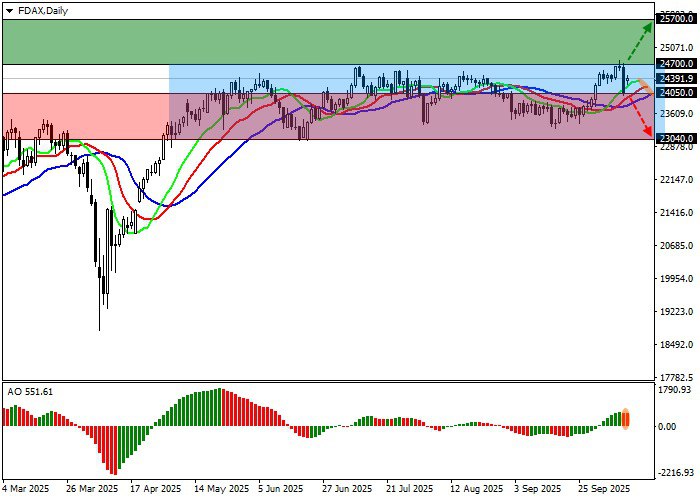This screenshot has width=700, height=500.
Task: Click the 17782.5 price scale value
Action: (x=676, y=377)
